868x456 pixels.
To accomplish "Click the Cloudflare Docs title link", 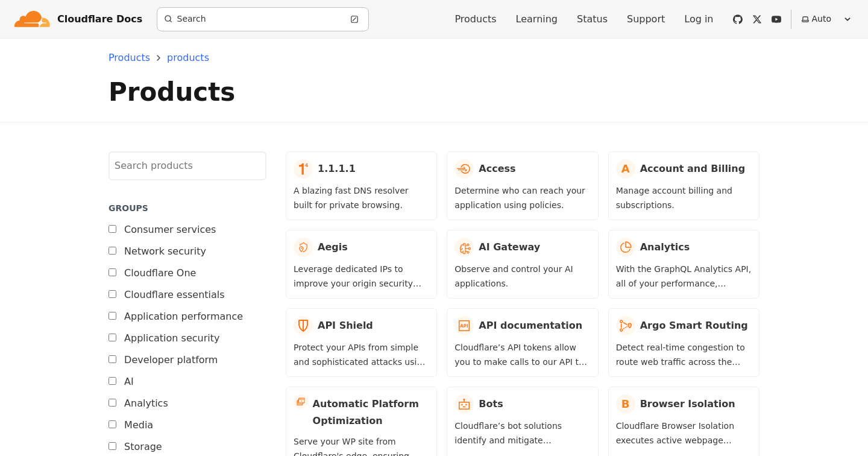I will [x=99, y=19].
